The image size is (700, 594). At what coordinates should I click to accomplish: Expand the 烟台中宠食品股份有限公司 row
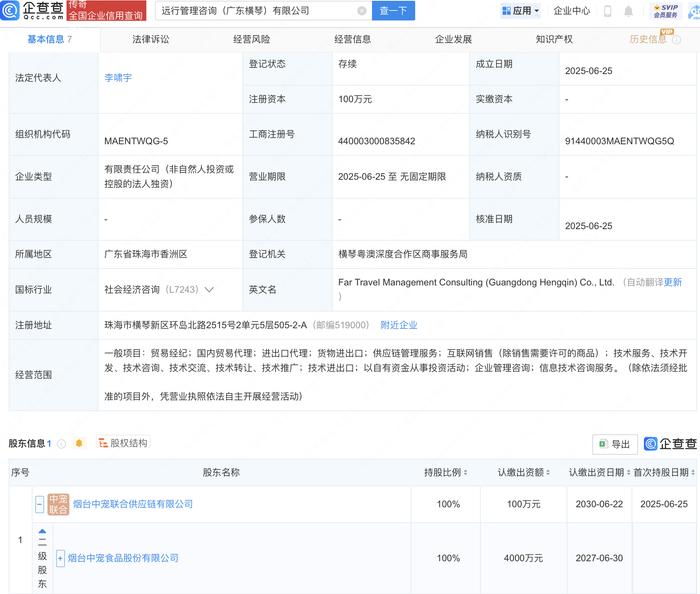(x=60, y=558)
